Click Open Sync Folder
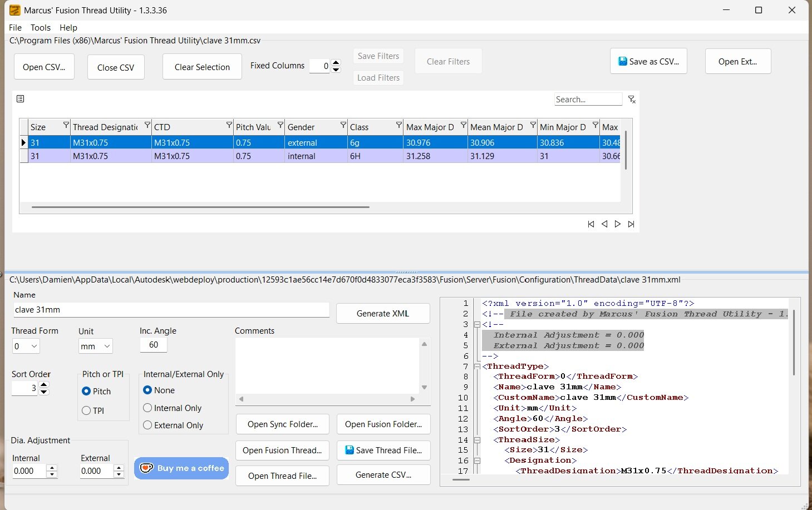This screenshot has width=812, height=510. (283, 424)
